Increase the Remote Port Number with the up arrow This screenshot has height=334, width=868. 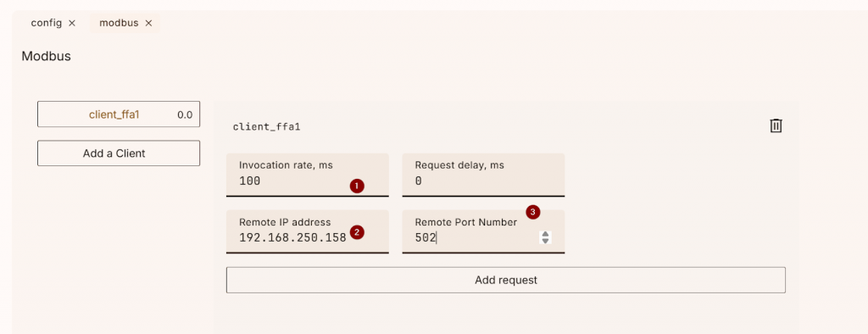tap(545, 234)
